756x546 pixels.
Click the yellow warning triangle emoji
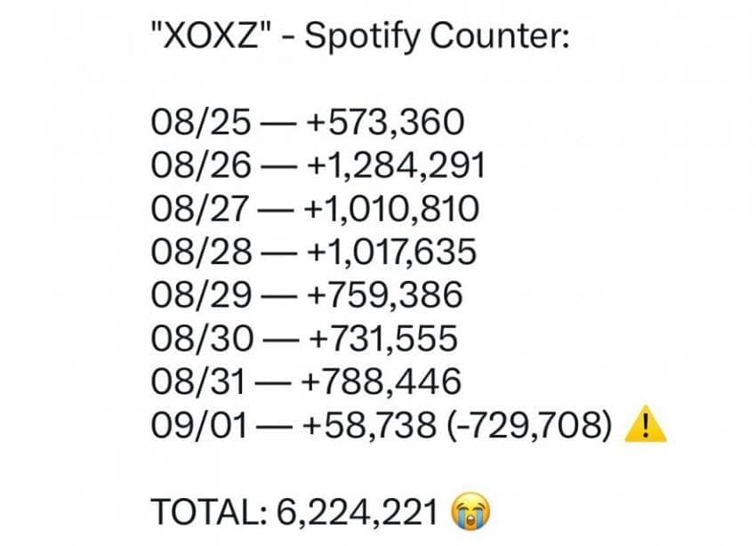pos(645,424)
